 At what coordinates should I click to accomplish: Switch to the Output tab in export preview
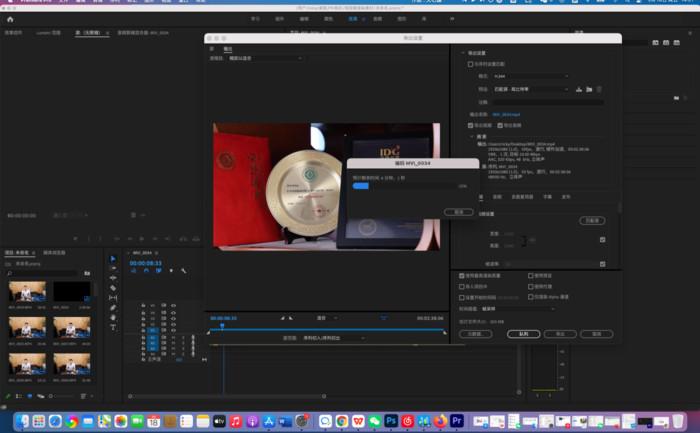[228, 48]
